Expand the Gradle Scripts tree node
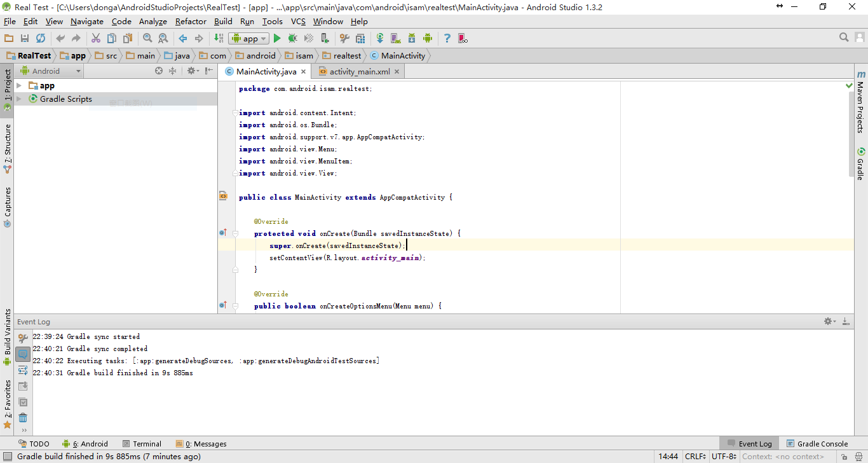The image size is (868, 463). pos(19,99)
